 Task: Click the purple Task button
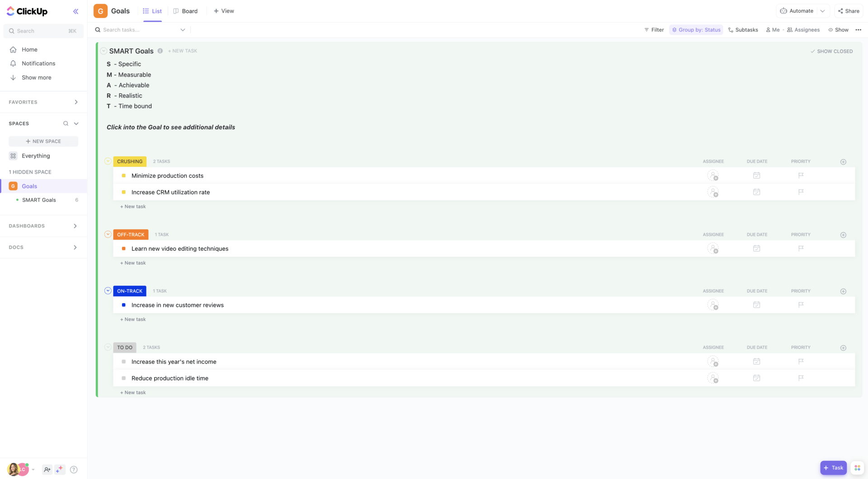(x=833, y=468)
